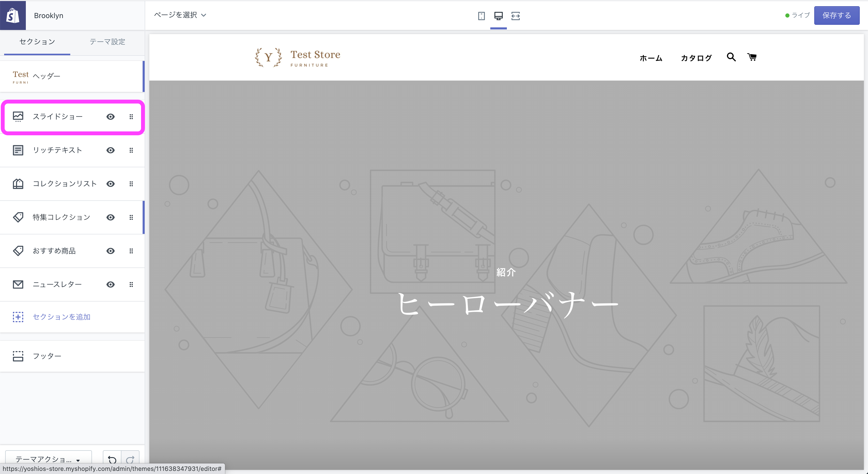Expand the 特集コレクション section settings
This screenshot has height=474, width=868.
point(61,217)
